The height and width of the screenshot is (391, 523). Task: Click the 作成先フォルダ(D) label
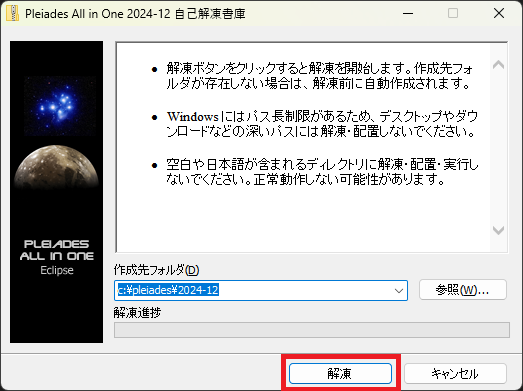tap(156, 270)
